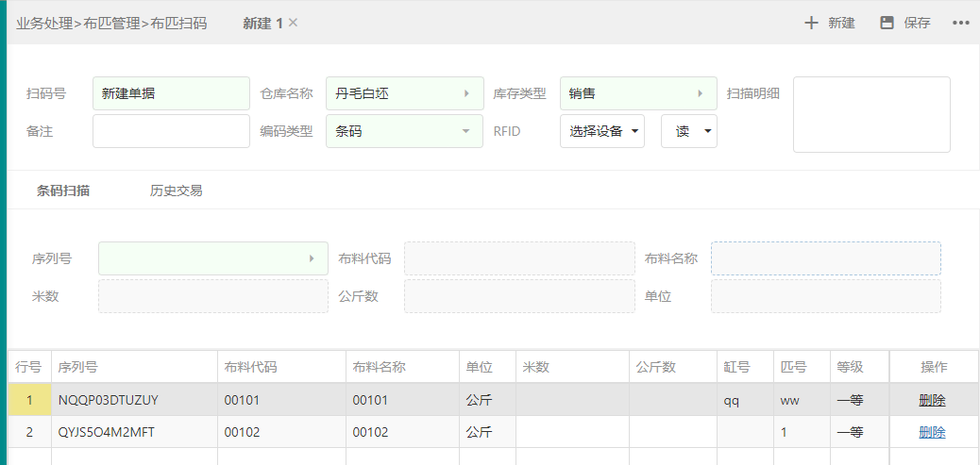Click the plus icon for 新建
This screenshot has width=980, height=465.
(x=811, y=23)
